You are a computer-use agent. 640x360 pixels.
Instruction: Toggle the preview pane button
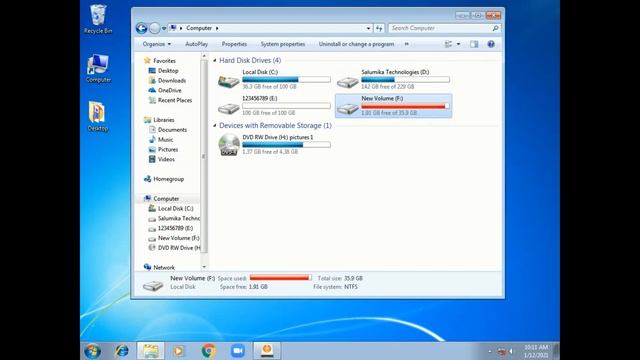point(474,44)
